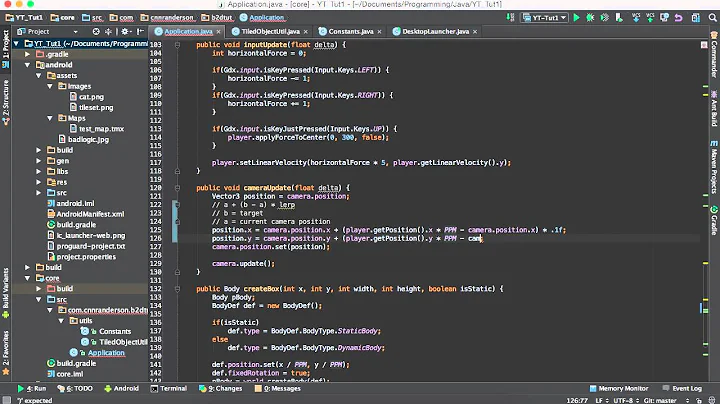Close the Constants.java tab
The image size is (720, 404).
coord(379,32)
